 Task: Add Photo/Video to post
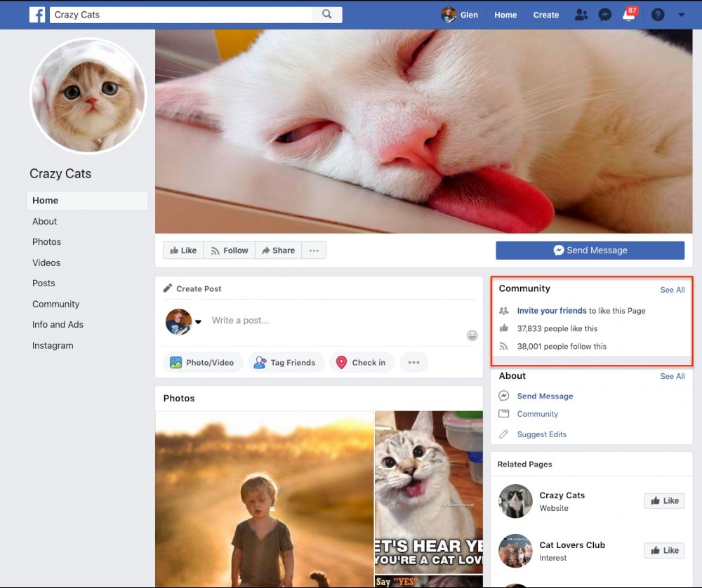tap(202, 362)
